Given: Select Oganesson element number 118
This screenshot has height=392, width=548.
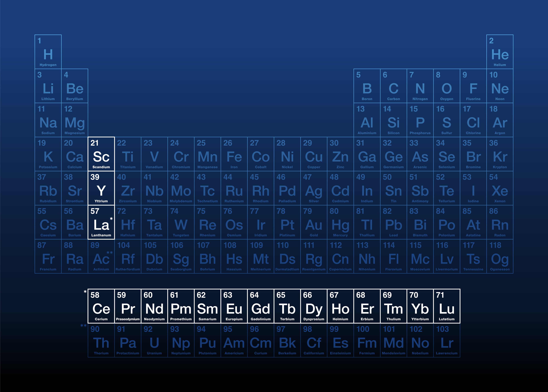Looking at the screenshot, I should point(500,256).
